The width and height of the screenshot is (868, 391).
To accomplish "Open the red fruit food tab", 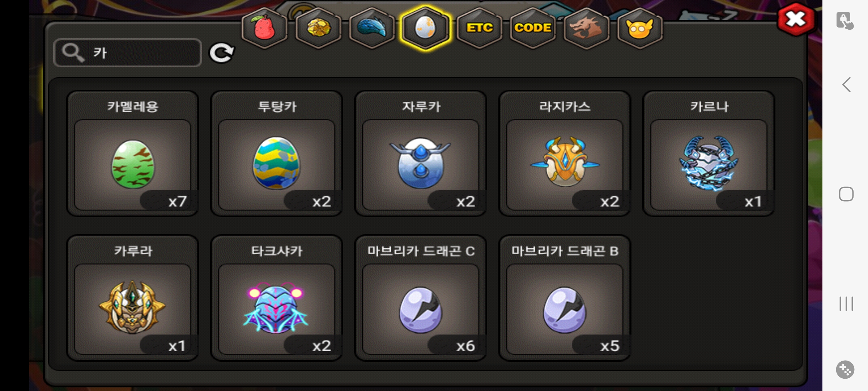I will (265, 28).
